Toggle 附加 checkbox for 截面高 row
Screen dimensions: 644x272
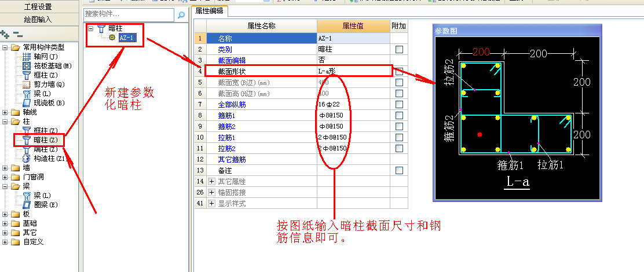click(399, 94)
